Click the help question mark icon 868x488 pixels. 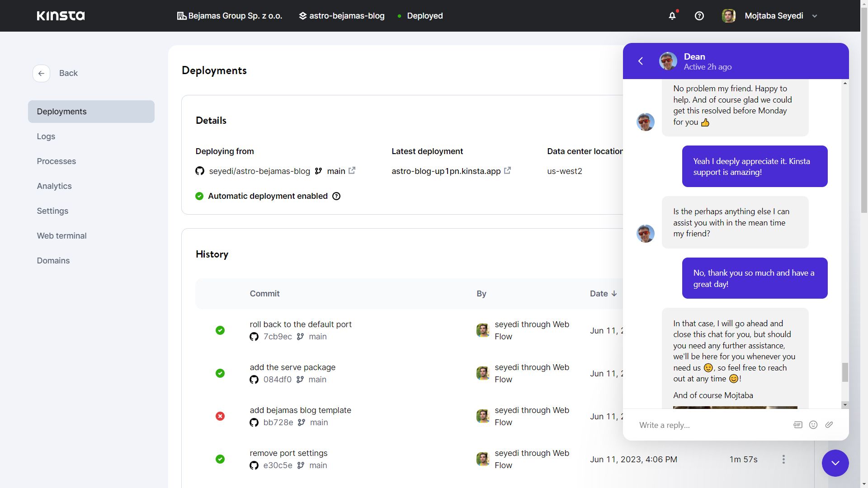[x=699, y=16]
